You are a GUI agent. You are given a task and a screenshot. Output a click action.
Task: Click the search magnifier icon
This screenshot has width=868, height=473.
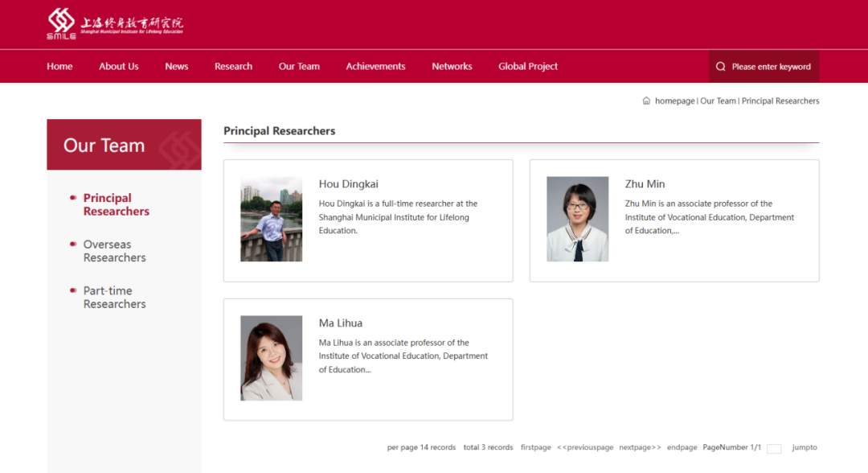(720, 67)
